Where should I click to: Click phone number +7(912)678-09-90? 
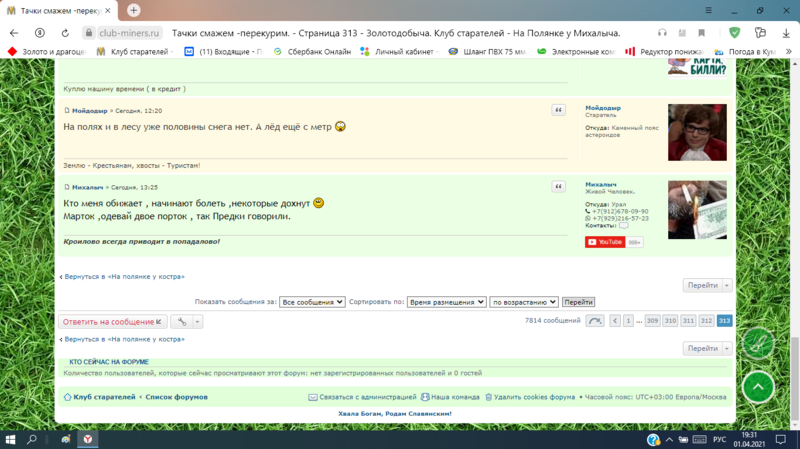click(x=620, y=211)
